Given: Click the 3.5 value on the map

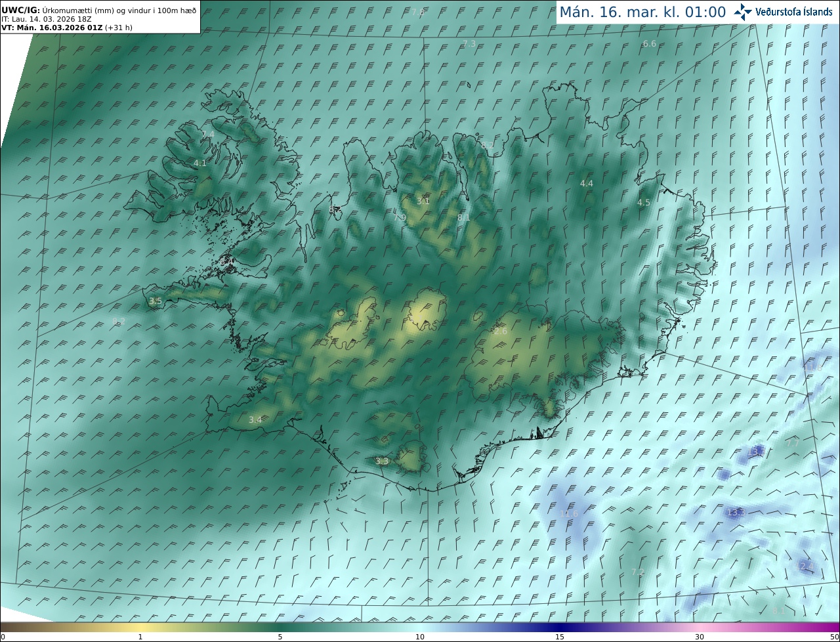Looking at the screenshot, I should 156,301.
